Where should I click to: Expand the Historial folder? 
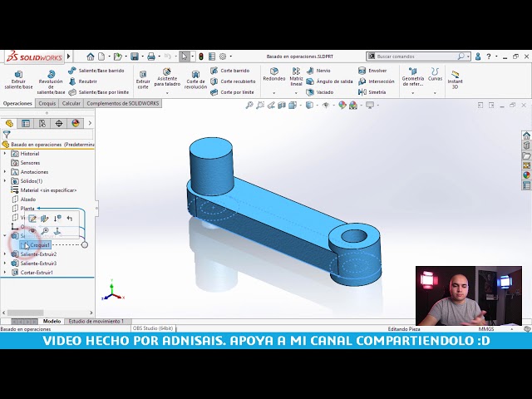tap(5, 154)
